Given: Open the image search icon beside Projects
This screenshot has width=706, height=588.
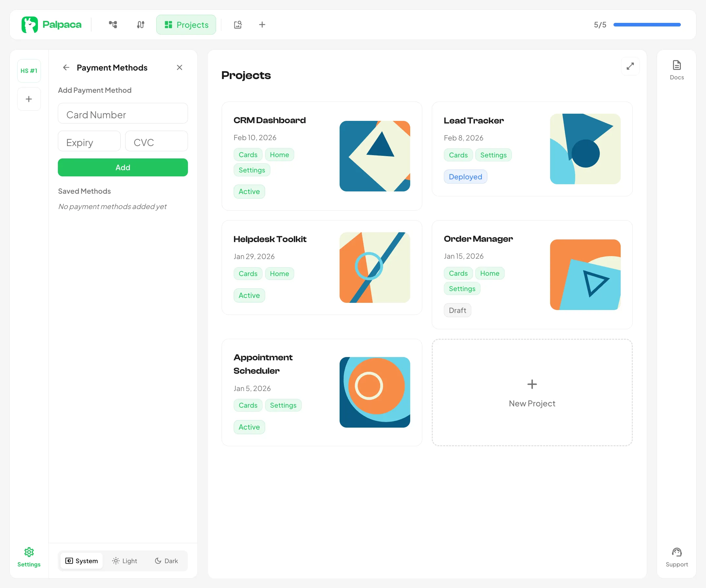Looking at the screenshot, I should tap(238, 24).
